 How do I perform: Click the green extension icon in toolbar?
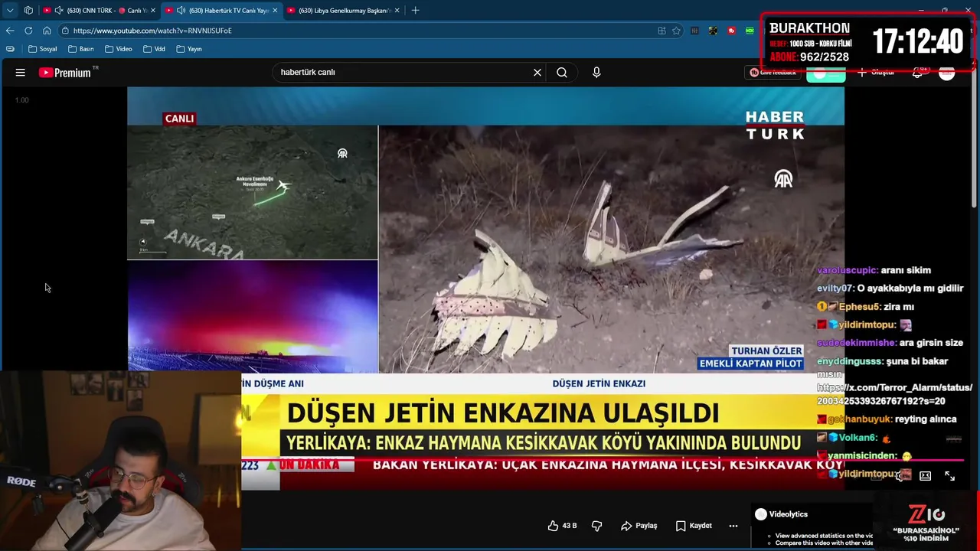[x=750, y=31]
